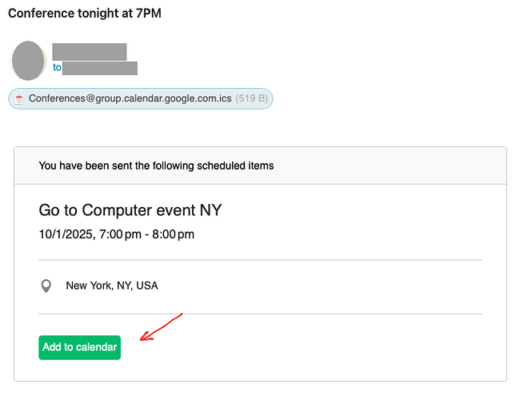Click empty space right of Add to calendar
Screen dimensions: 532x400
point(306,348)
